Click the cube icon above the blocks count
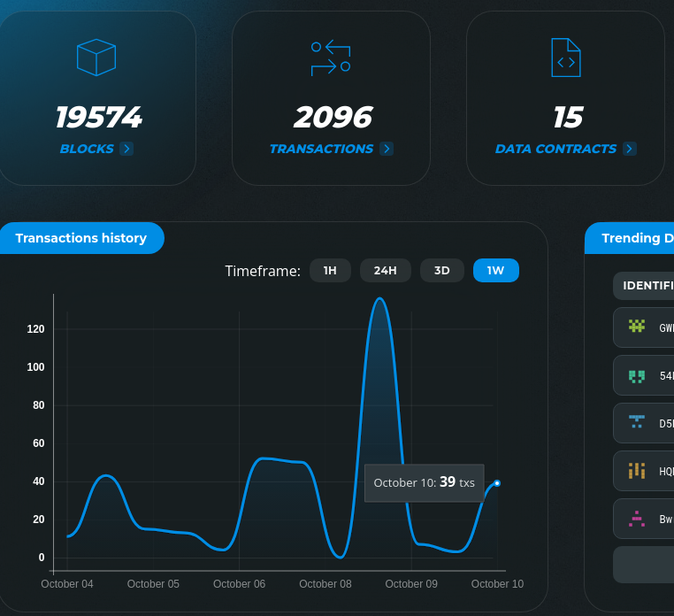674x616 pixels. tap(96, 58)
